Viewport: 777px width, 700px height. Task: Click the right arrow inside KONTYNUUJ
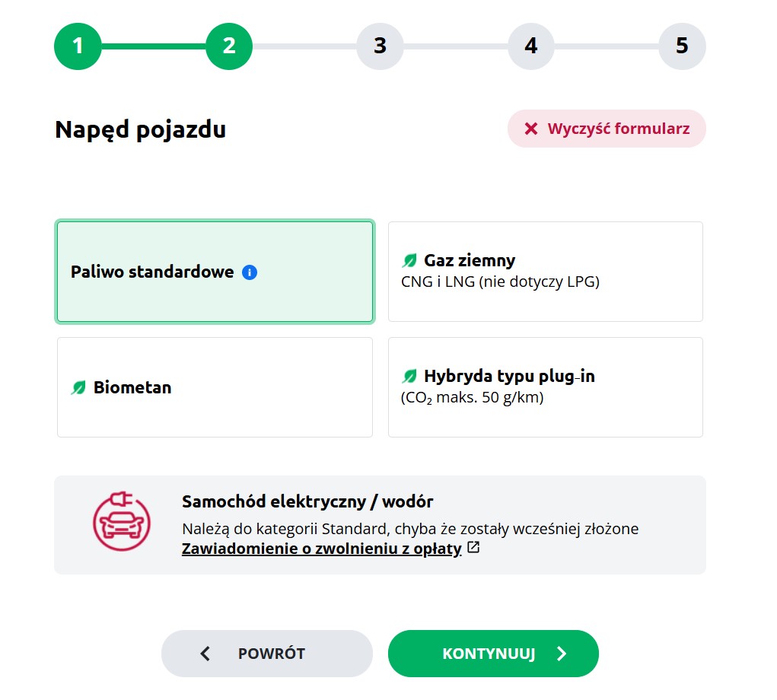(562, 653)
